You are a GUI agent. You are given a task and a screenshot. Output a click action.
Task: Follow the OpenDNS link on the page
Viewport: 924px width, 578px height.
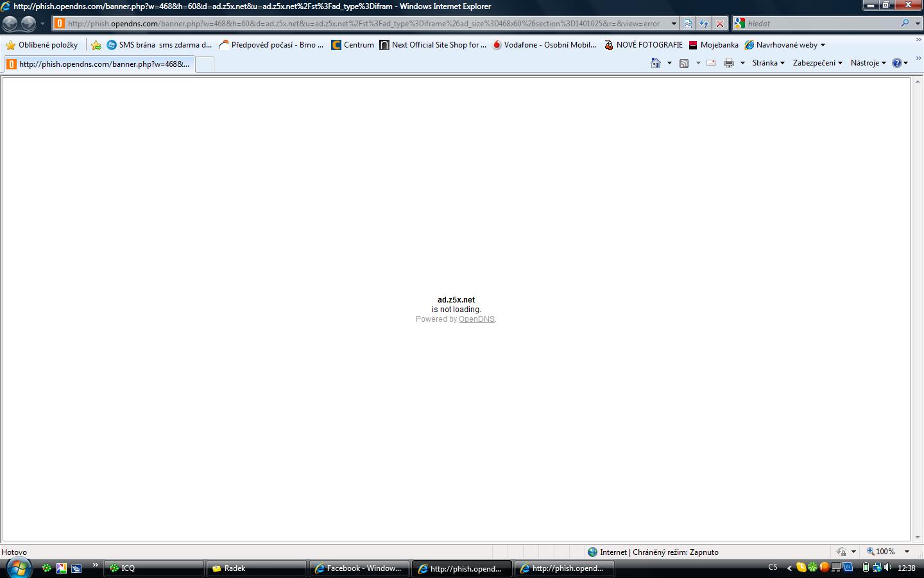click(476, 319)
